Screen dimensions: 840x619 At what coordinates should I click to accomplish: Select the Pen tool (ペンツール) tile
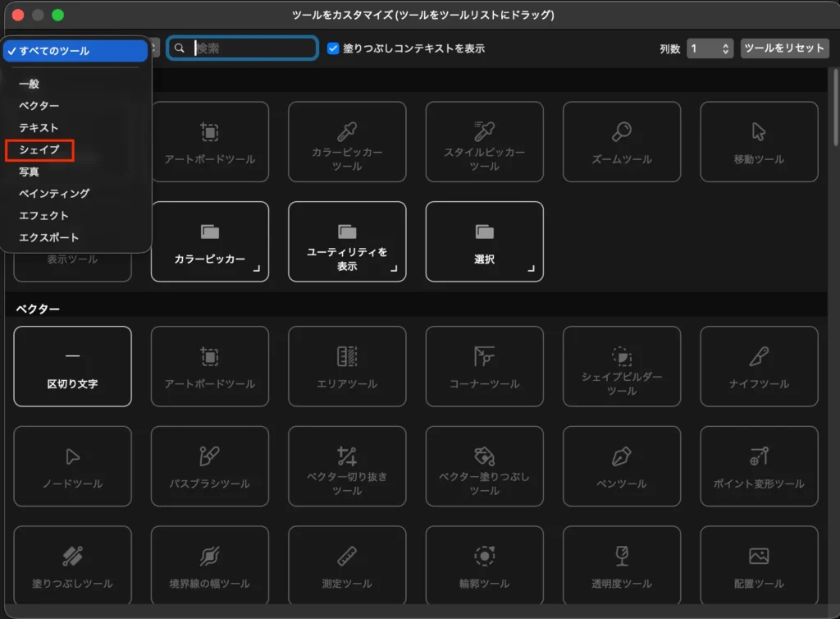(x=621, y=465)
